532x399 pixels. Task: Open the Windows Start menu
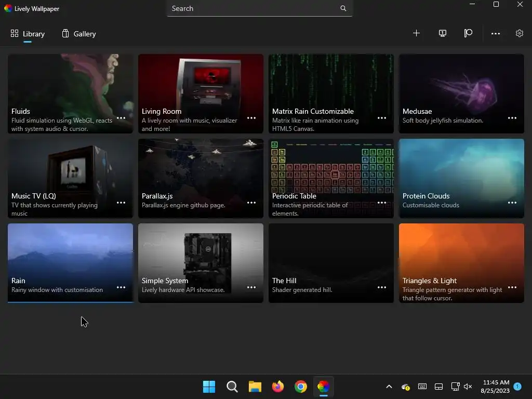[x=209, y=387]
